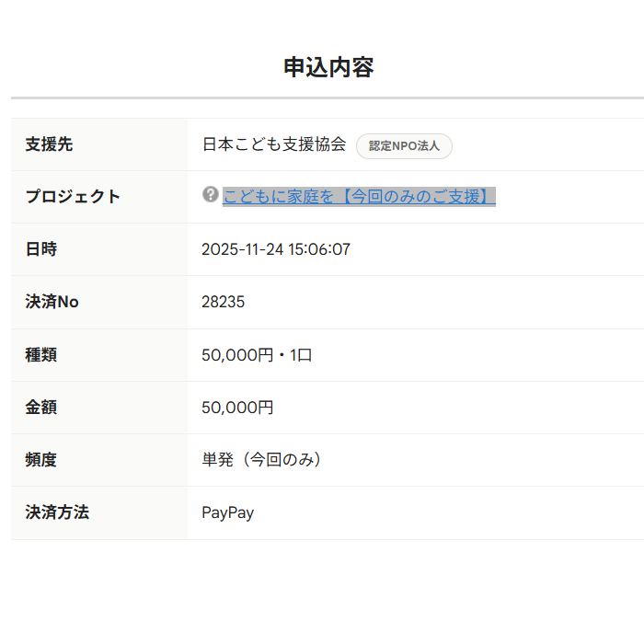Click the 日時 row label
Viewport: 644px width, 644px height.
point(41,249)
